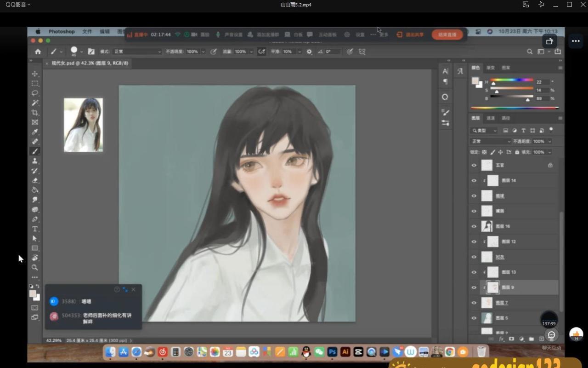This screenshot has width=588, height=368.
Task: Hide the 衬衣 layer
Action: click(x=474, y=257)
